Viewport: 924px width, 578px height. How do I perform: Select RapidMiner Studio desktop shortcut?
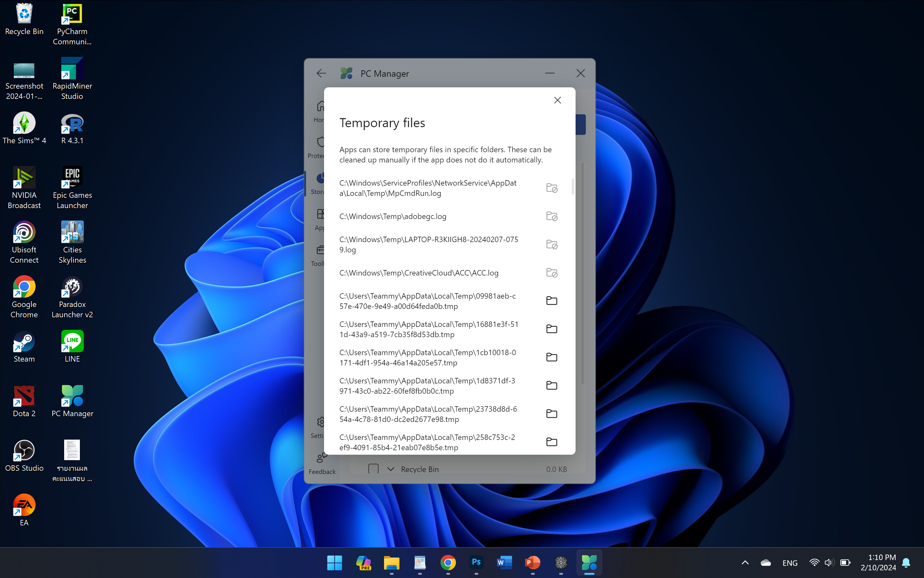pyautogui.click(x=72, y=79)
